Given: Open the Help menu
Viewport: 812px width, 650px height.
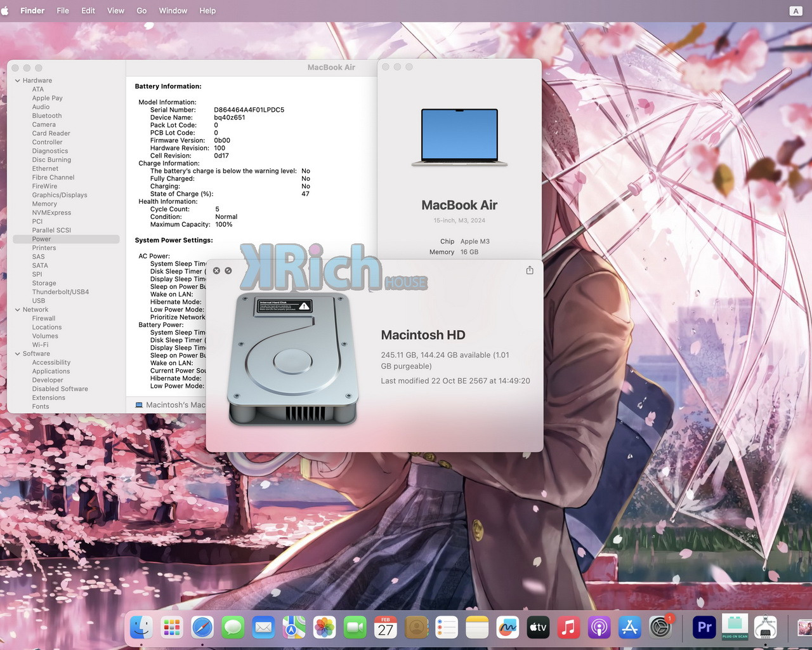Looking at the screenshot, I should [207, 11].
